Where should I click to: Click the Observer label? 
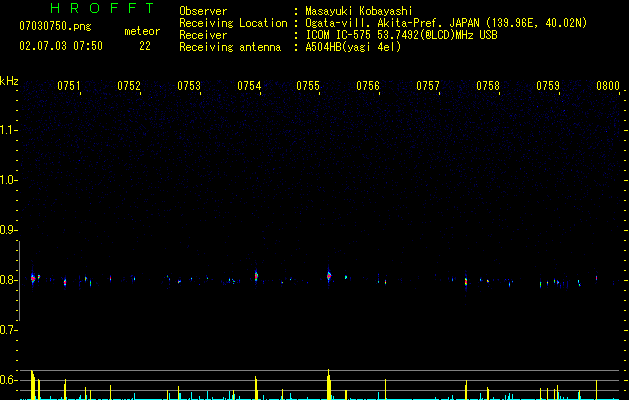[x=203, y=11]
